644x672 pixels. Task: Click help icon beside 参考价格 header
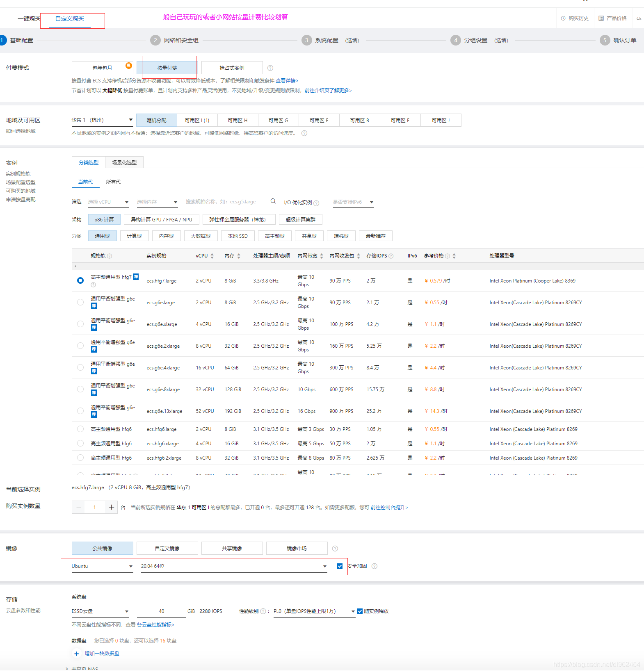click(448, 256)
